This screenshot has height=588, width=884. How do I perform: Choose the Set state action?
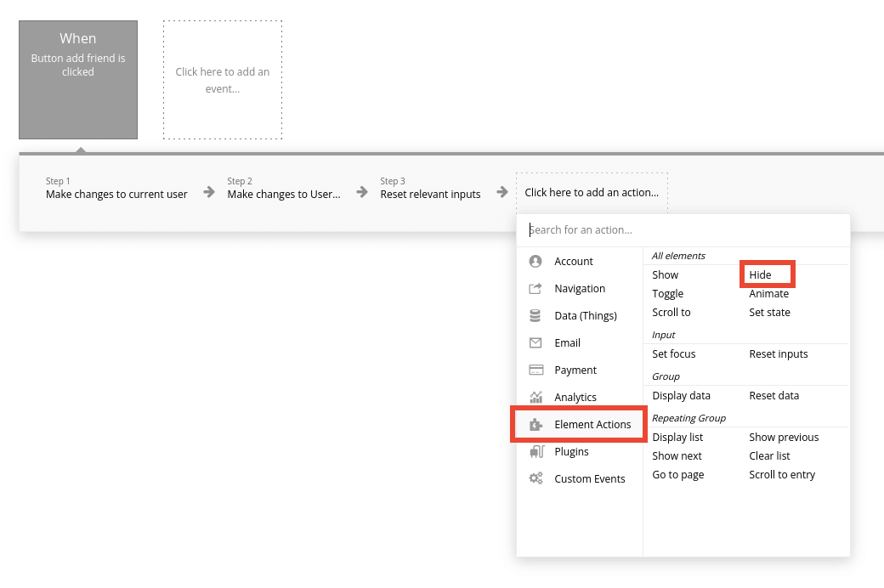(769, 313)
